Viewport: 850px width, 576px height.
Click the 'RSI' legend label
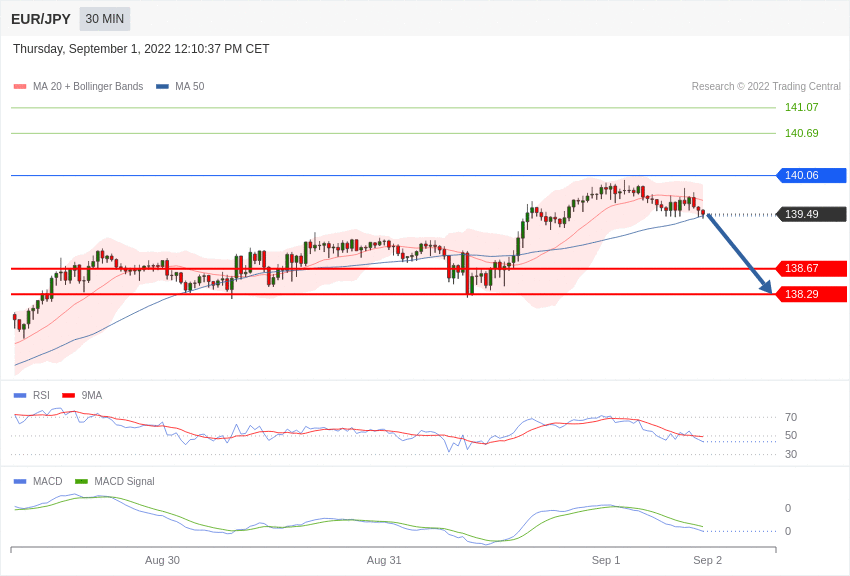point(41,396)
